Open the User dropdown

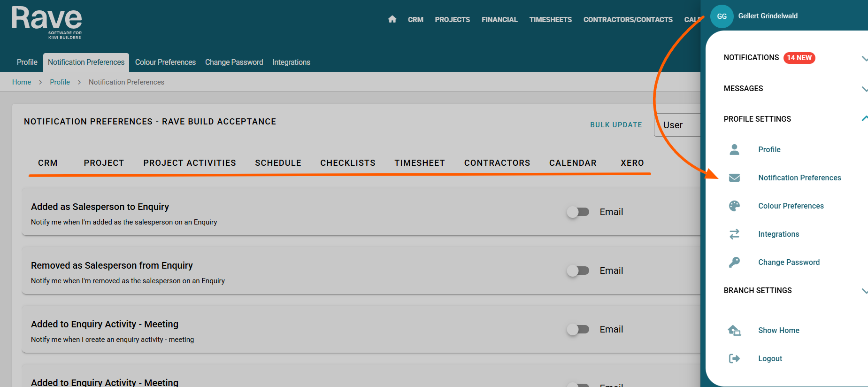(677, 125)
